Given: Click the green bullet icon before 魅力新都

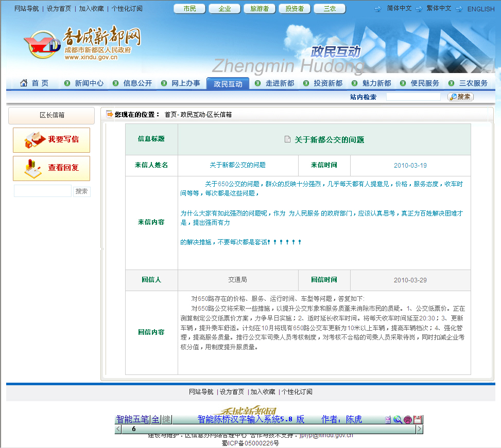Looking at the screenshot, I should click(354, 83).
